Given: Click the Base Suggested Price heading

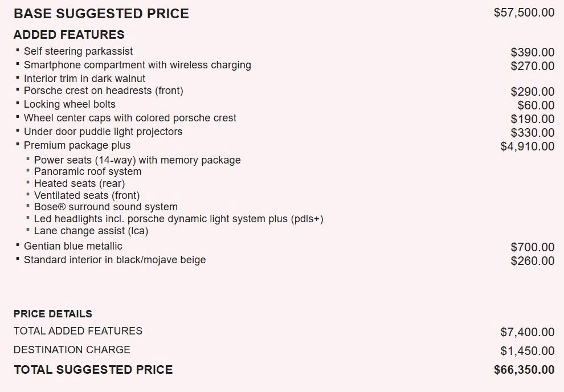Looking at the screenshot, I should (x=101, y=14).
